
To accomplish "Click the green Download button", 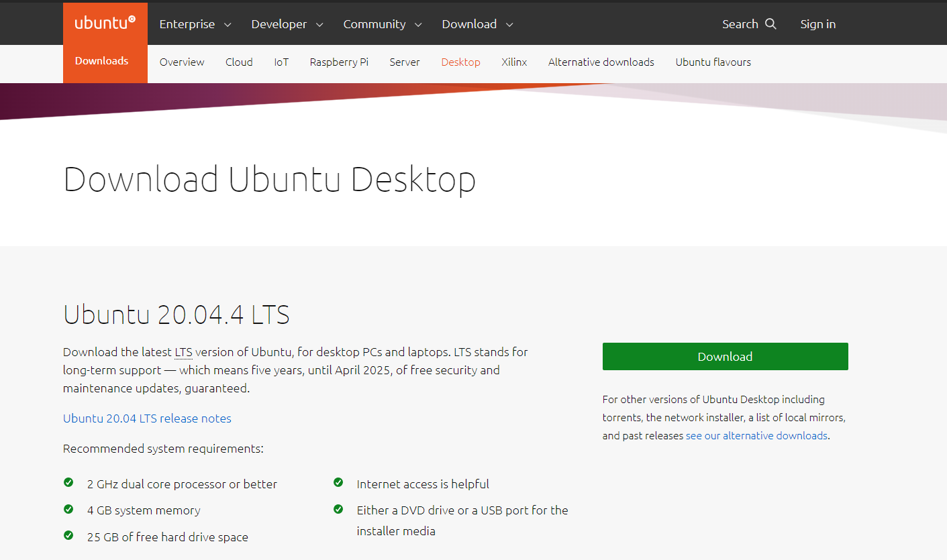I will (x=725, y=357).
